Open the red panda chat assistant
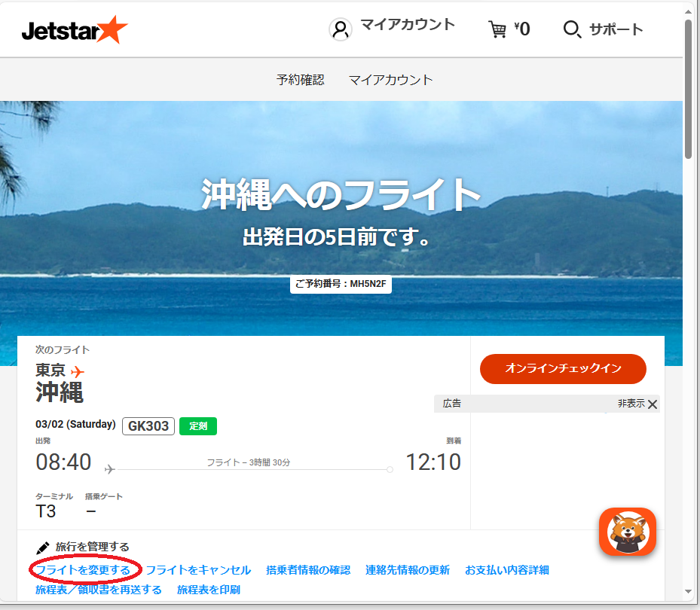 pos(627,532)
